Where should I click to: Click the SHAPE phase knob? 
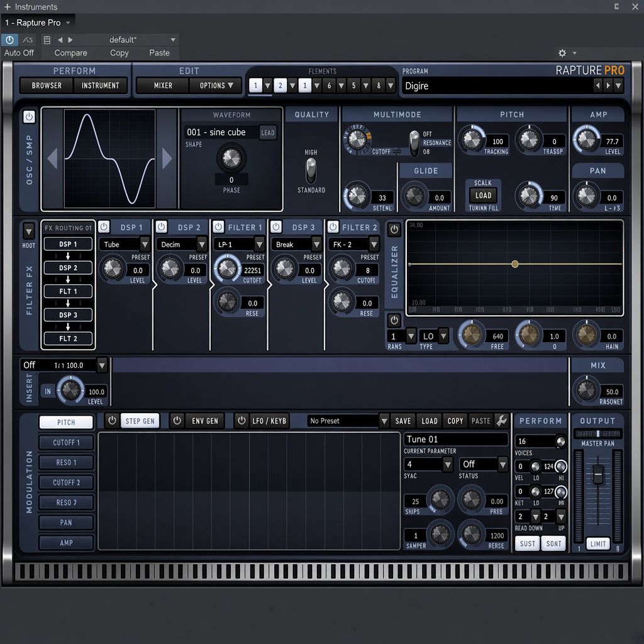click(x=231, y=158)
